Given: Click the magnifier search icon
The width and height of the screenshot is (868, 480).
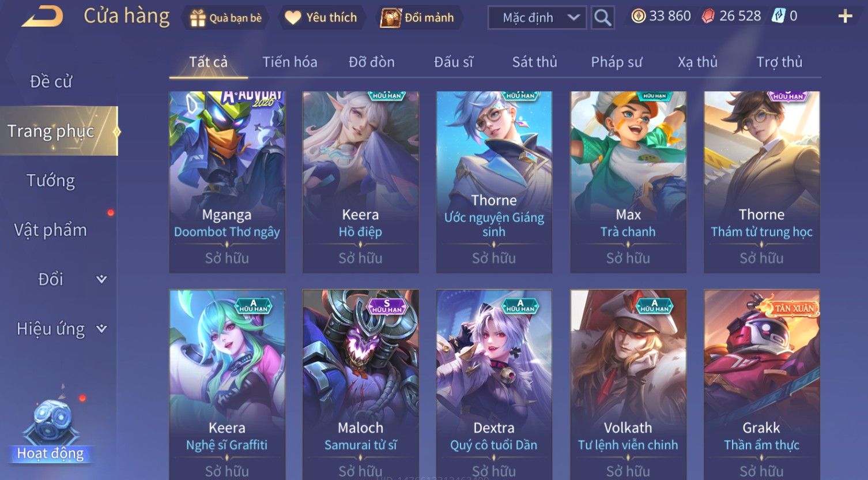Looking at the screenshot, I should coord(603,18).
